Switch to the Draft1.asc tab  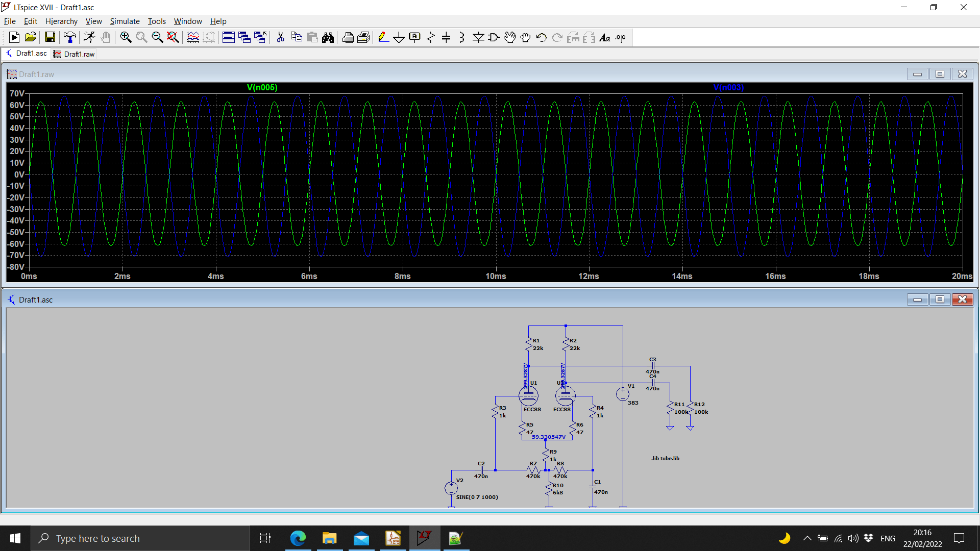(x=27, y=54)
